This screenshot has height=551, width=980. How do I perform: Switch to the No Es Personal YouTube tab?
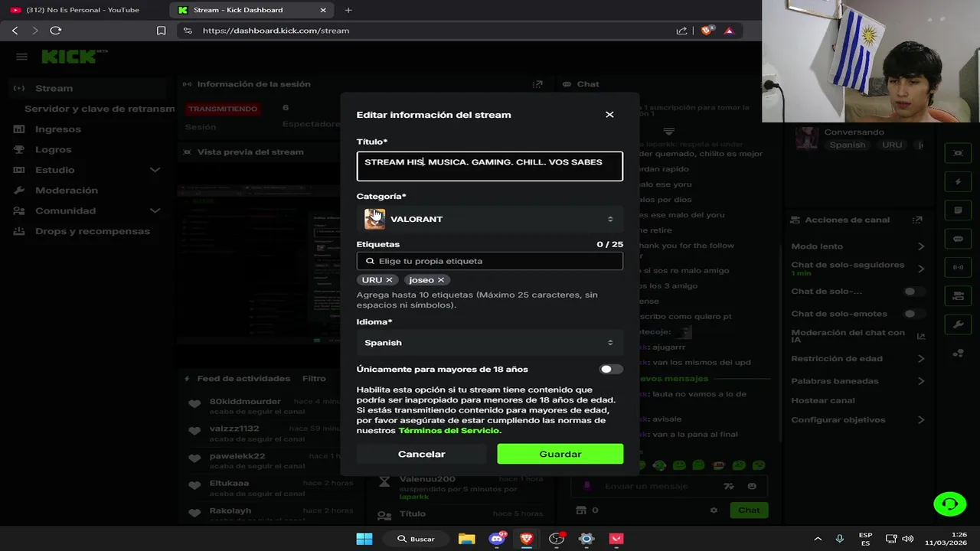[x=82, y=10]
